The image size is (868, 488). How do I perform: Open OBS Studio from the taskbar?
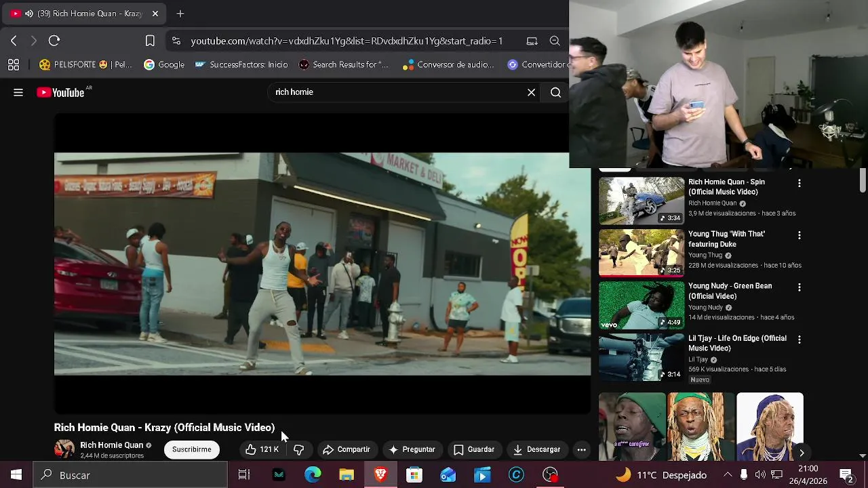coord(550,475)
